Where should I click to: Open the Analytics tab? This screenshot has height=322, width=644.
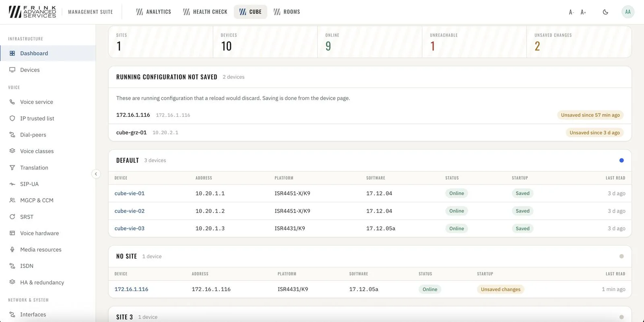click(154, 12)
